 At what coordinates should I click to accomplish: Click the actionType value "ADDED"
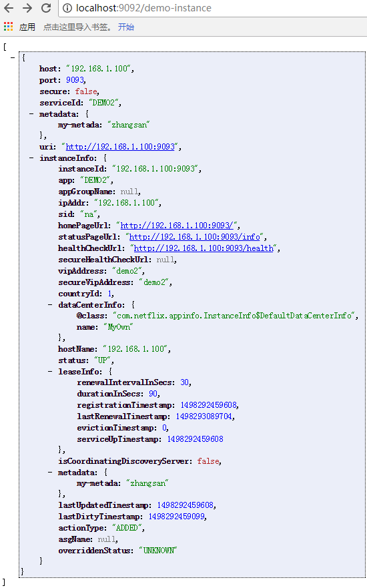click(x=127, y=528)
